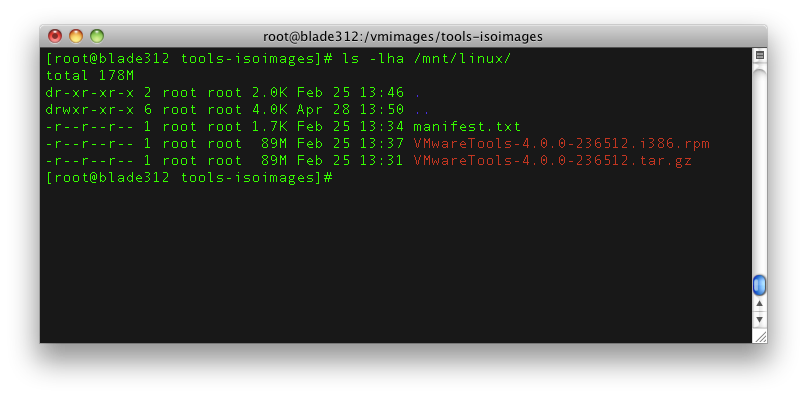Image resolution: width=807 pixels, height=398 pixels.
Task: Click the VMwareTools i386.rpm file name
Action: click(x=562, y=144)
